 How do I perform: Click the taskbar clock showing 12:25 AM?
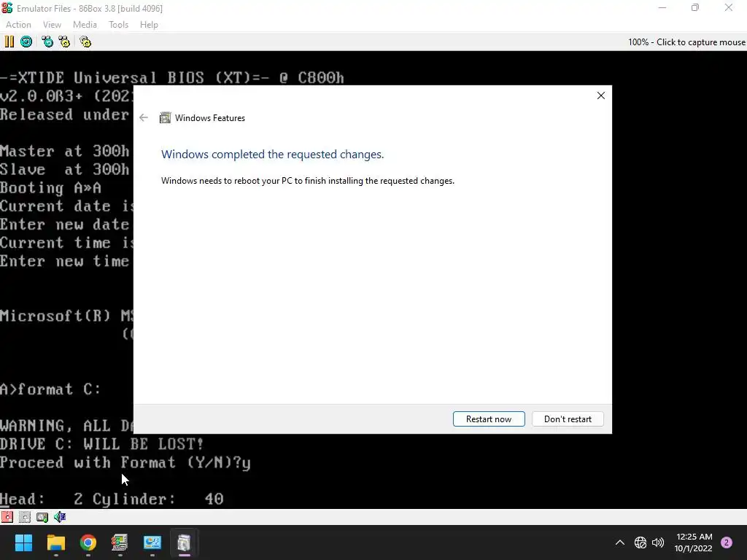(x=694, y=542)
